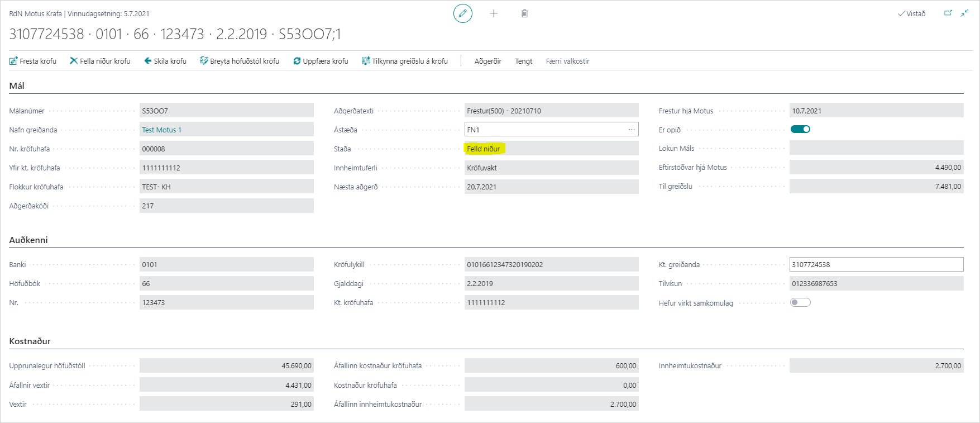Open the Tengt menu
This screenshot has height=423, width=980.
(x=523, y=61)
